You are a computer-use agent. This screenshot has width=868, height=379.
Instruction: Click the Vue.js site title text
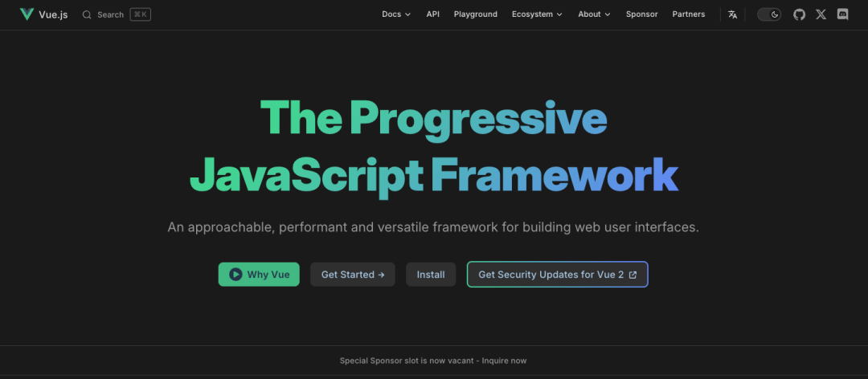coord(53,14)
